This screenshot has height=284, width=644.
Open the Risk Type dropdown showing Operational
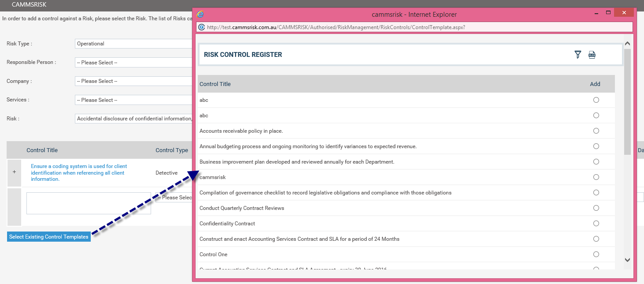[x=134, y=44]
